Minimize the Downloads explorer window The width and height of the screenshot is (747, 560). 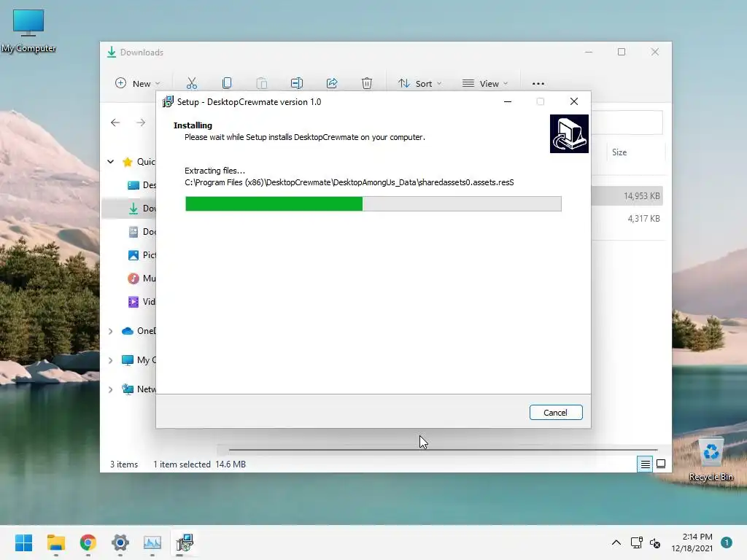click(589, 52)
